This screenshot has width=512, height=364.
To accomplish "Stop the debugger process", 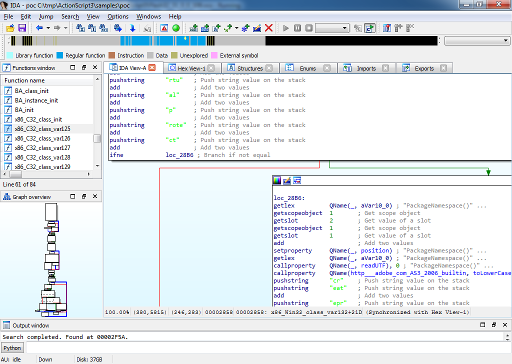I will [309, 28].
